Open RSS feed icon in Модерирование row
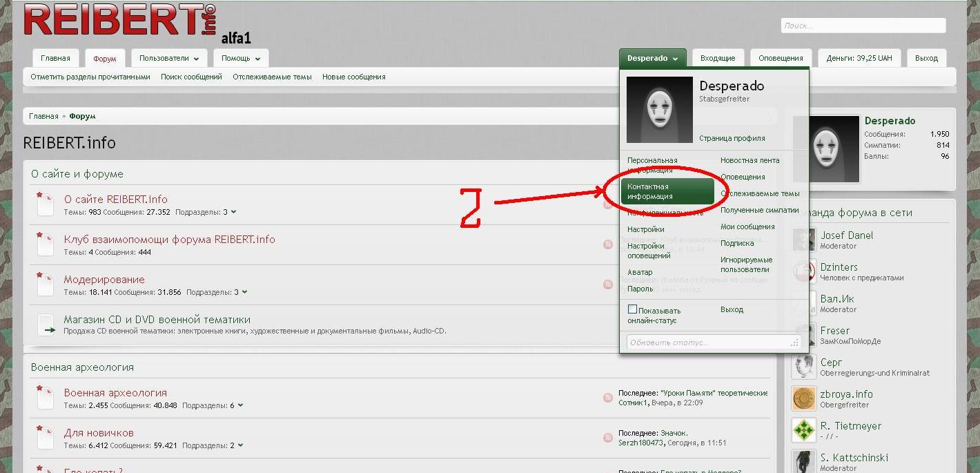This screenshot has width=980, height=473. click(x=608, y=284)
